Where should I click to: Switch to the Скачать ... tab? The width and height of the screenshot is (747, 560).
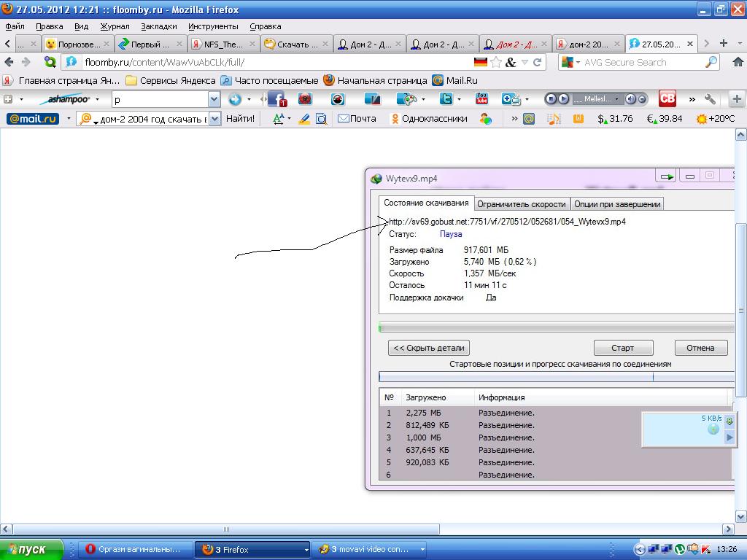pyautogui.click(x=297, y=44)
